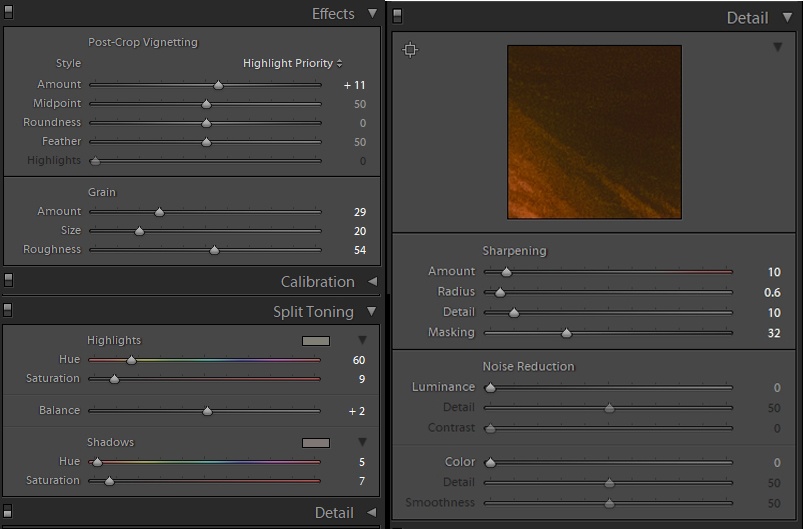Screen dimensions: 803x529
Task: Expand the Calibration panel
Action: point(372,282)
